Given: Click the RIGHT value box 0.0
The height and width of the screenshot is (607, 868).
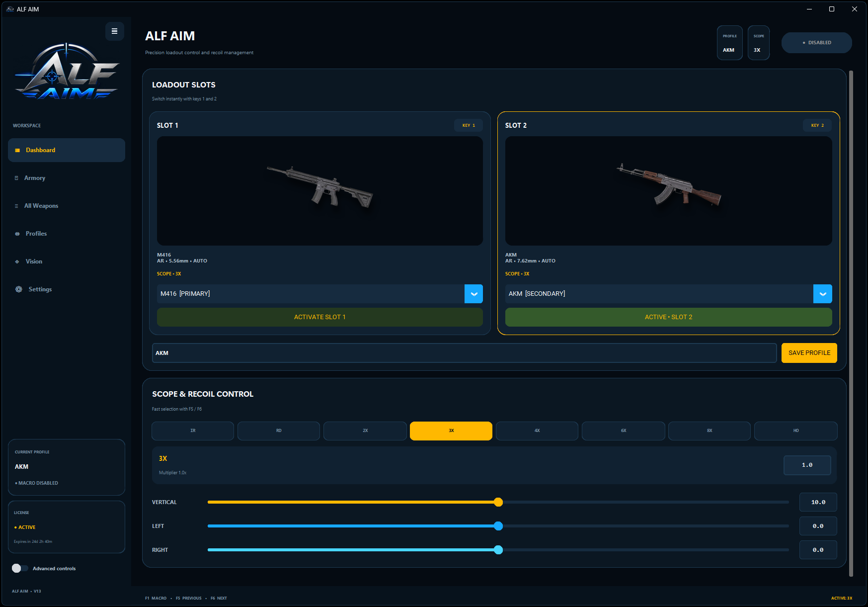Looking at the screenshot, I should 818,550.
